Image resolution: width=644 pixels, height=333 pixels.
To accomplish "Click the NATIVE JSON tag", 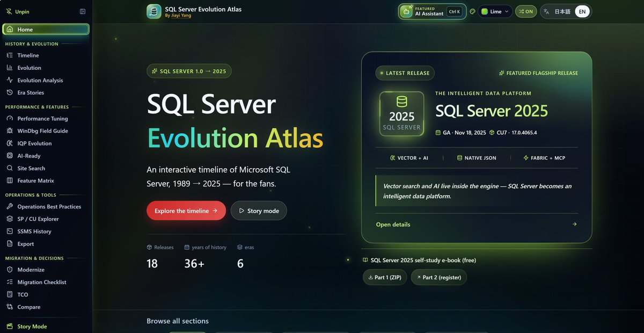I will (477, 158).
